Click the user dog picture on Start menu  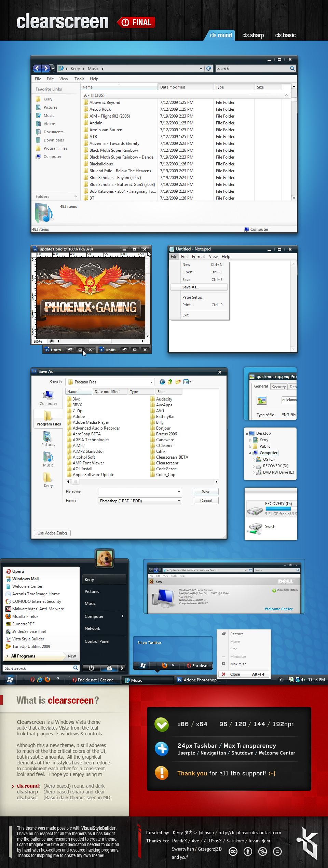click(x=105, y=558)
